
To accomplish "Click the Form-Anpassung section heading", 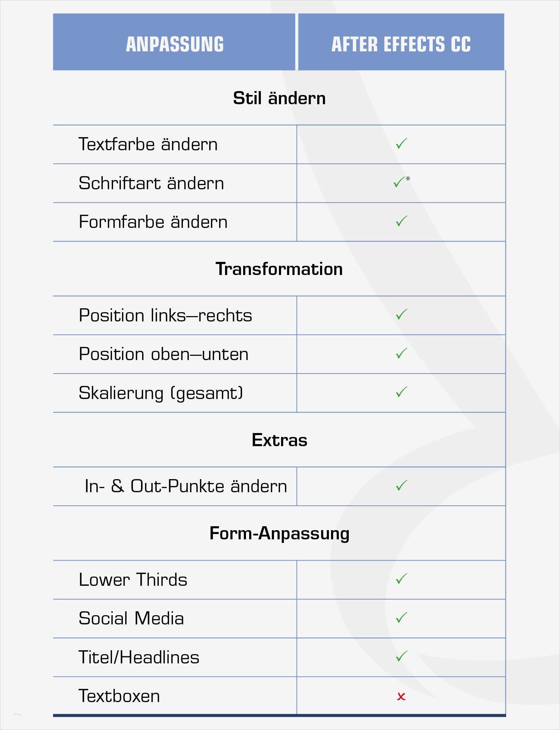I will 279,533.
